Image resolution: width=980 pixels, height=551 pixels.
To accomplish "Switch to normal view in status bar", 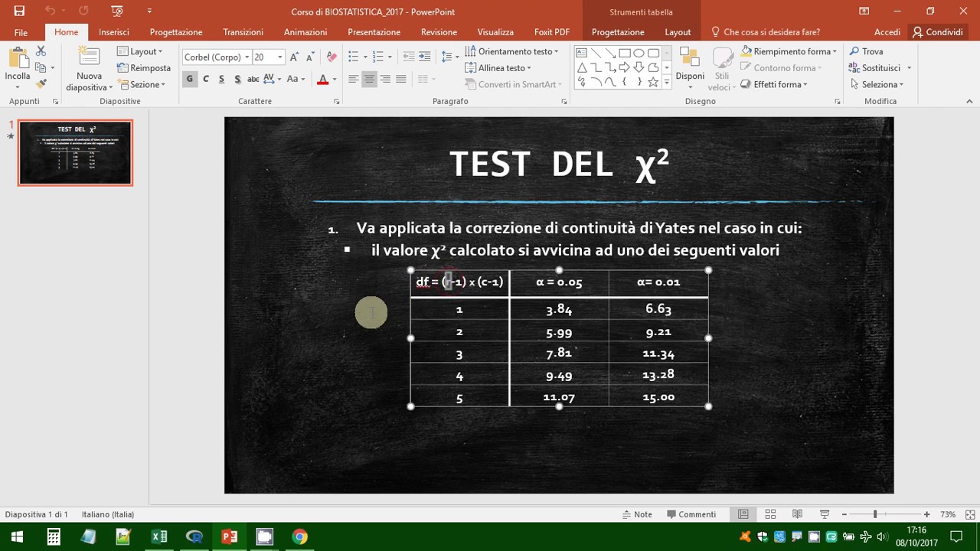I will (743, 514).
